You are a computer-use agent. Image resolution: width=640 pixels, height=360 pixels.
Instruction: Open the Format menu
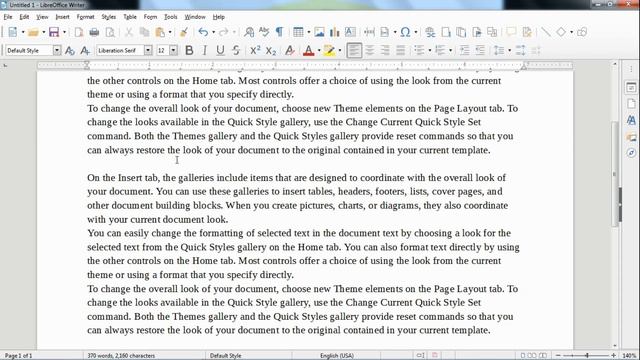click(85, 17)
